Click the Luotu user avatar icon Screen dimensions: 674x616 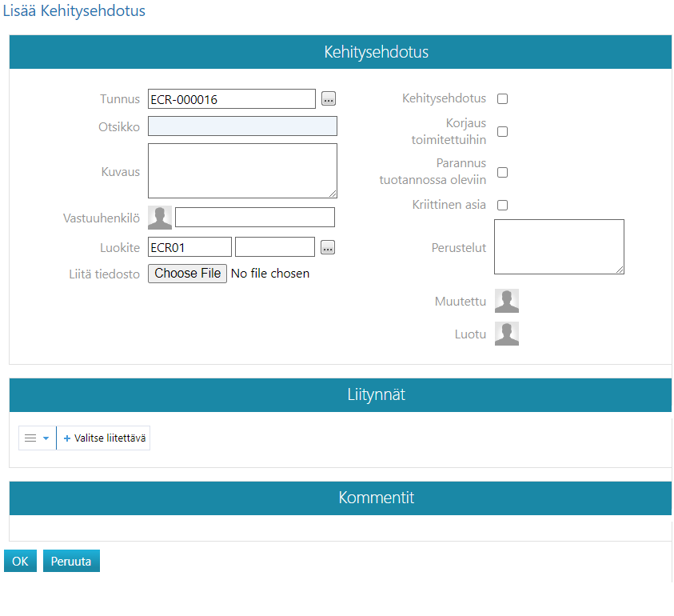507,334
